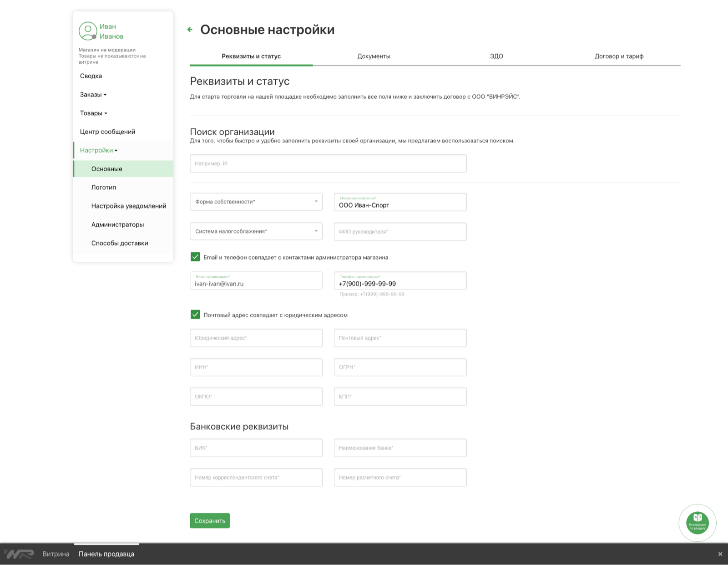The width and height of the screenshot is (728, 565).
Task: Click the WR logo in bottom bar
Action: [x=19, y=554]
